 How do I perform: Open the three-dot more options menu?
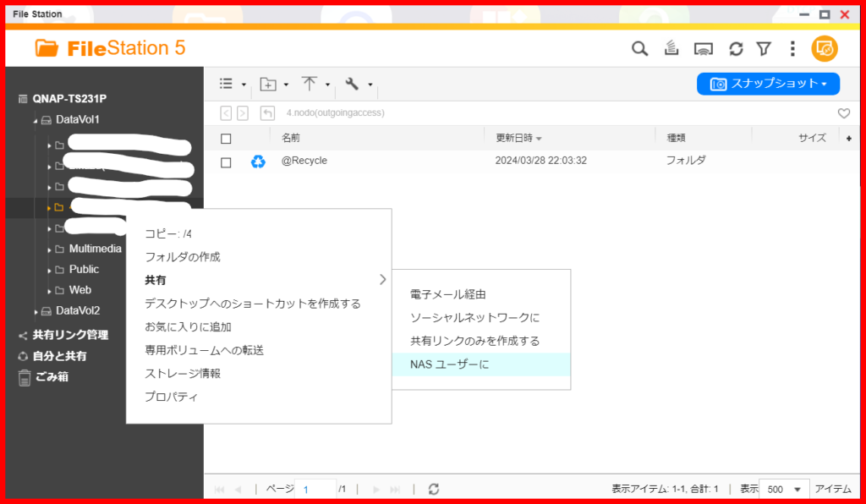tap(792, 48)
